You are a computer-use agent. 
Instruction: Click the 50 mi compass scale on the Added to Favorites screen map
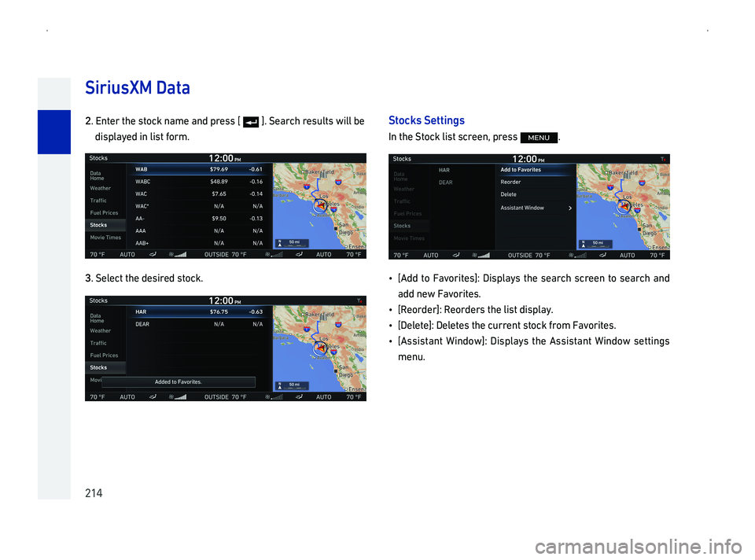tap(292, 386)
